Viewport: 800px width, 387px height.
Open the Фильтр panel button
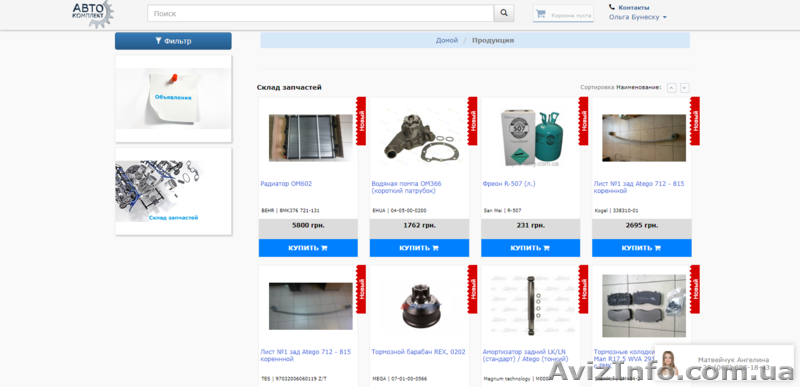point(173,41)
